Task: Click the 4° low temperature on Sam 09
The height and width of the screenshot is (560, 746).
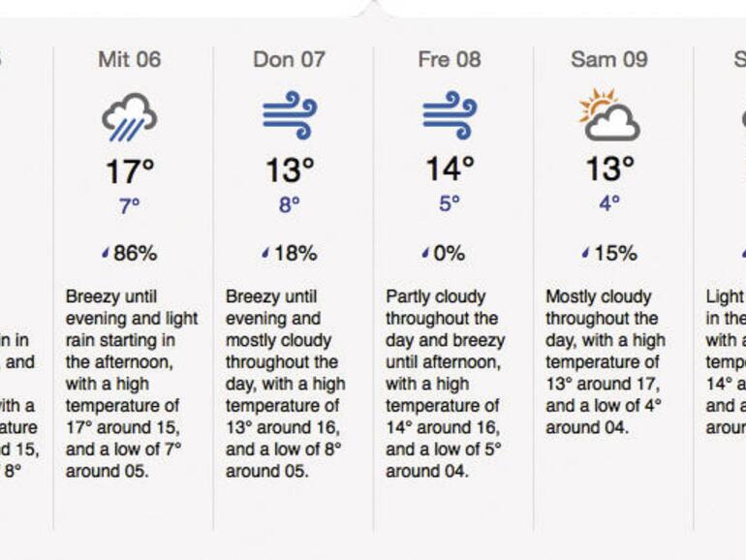Action: [609, 205]
